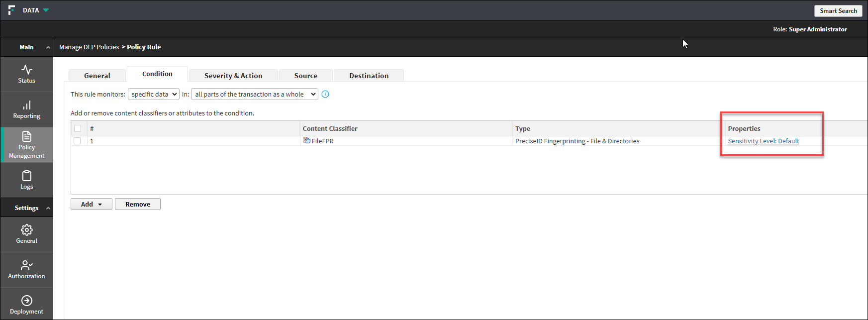Image resolution: width=868 pixels, height=320 pixels.
Task: Switch to the Severity & Action tab
Action: (x=233, y=76)
